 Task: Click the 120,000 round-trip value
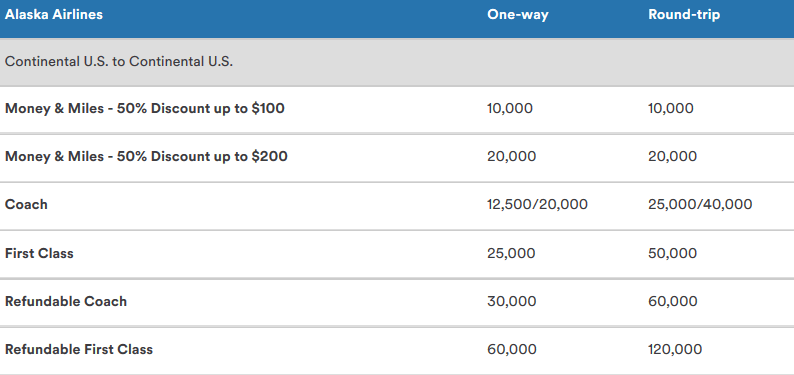pyautogui.click(x=675, y=349)
